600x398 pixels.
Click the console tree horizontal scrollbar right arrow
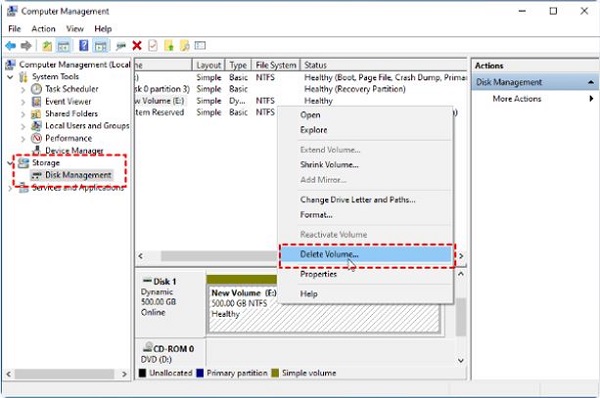(x=124, y=374)
